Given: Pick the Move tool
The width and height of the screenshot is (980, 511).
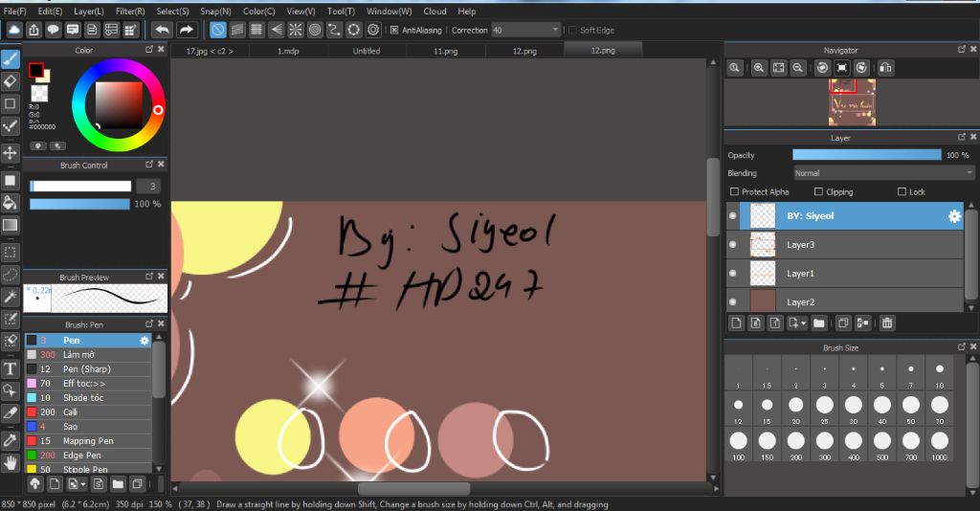Looking at the screenshot, I should (x=10, y=153).
